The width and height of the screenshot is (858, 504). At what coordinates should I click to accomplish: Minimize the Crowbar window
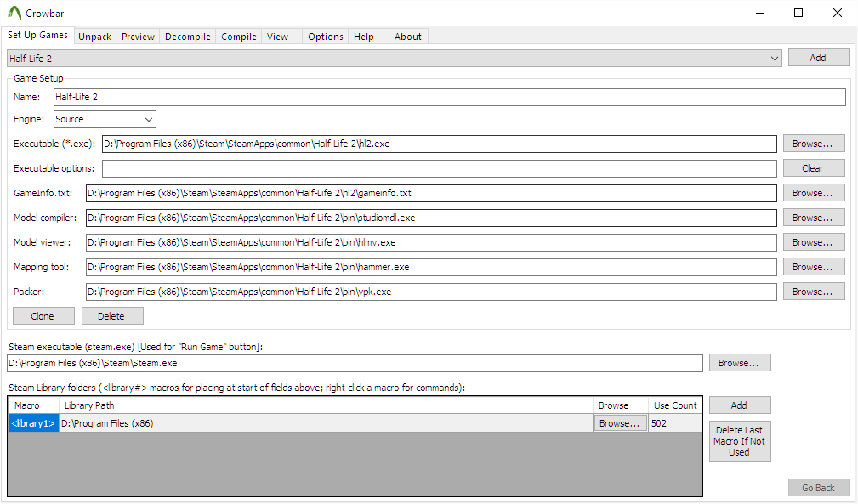click(x=760, y=13)
